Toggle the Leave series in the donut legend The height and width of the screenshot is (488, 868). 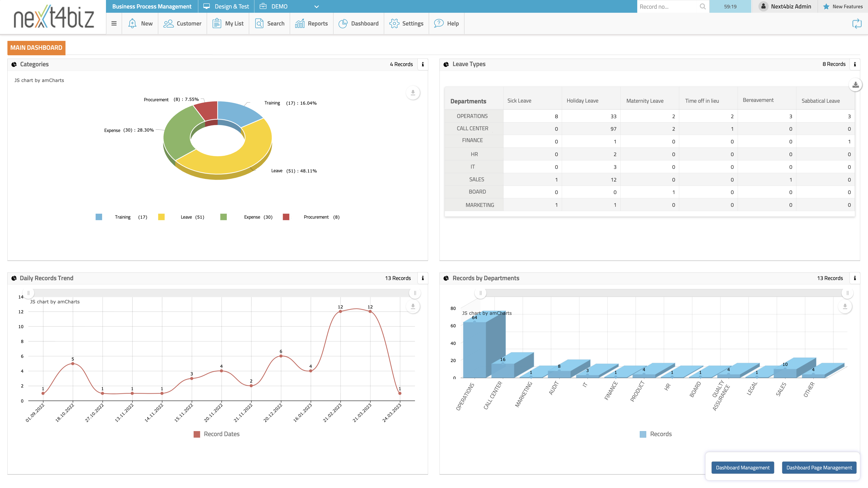click(x=161, y=216)
